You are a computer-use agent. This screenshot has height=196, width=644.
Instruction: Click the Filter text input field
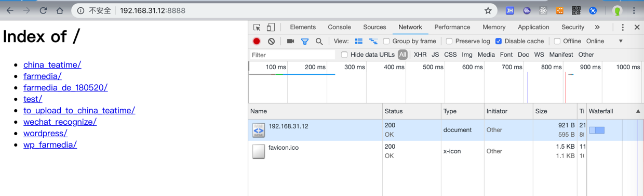tap(292, 55)
